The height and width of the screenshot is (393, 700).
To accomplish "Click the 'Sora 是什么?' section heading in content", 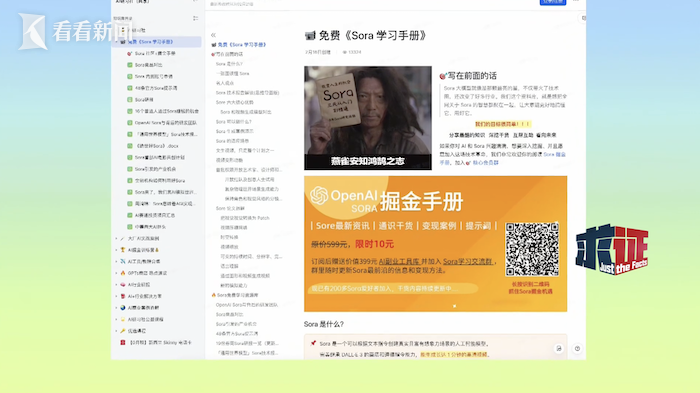I will [x=324, y=324].
